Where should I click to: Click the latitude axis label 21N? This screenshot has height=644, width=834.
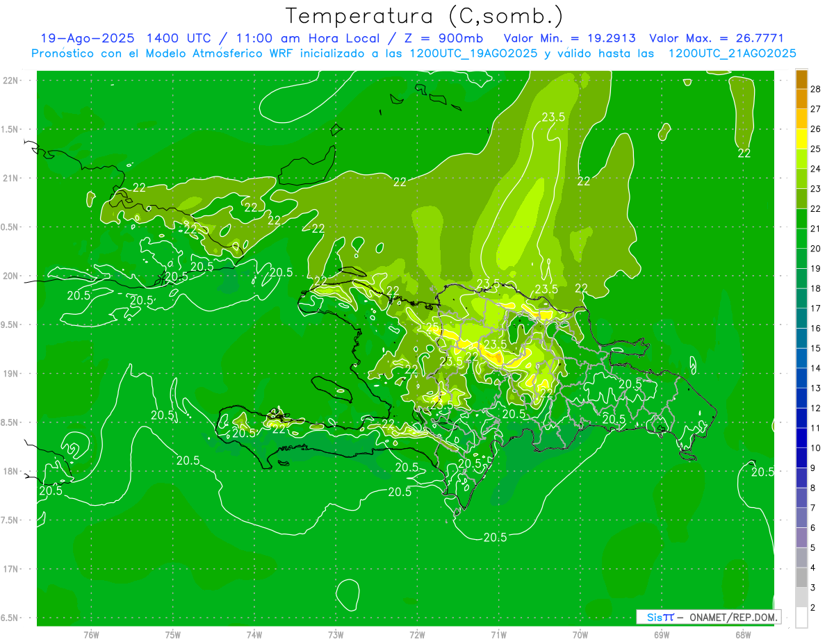click(10, 178)
